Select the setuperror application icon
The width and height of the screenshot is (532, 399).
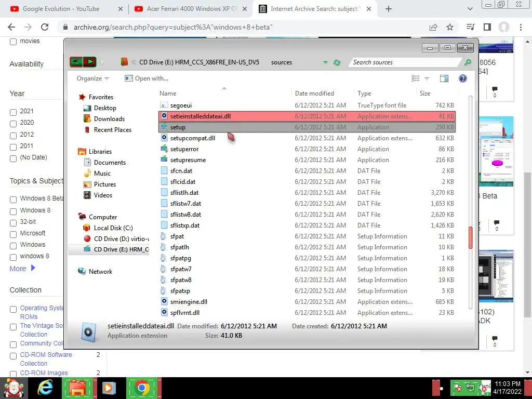point(164,149)
